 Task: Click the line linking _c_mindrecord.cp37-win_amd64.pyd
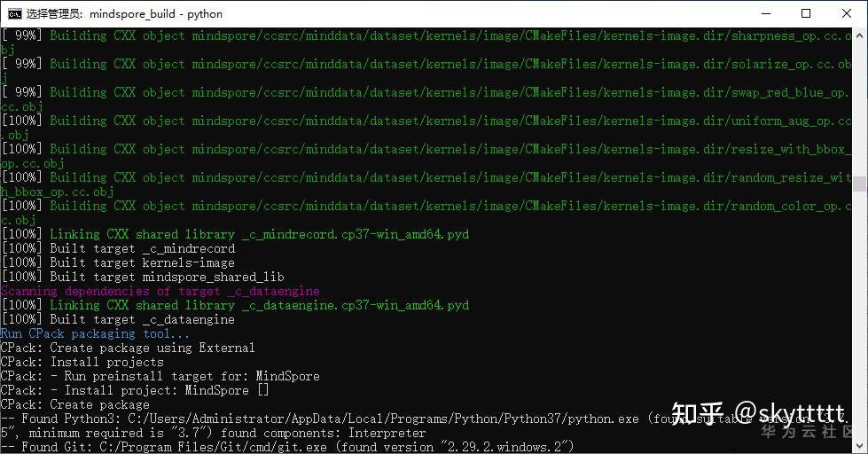click(235, 234)
